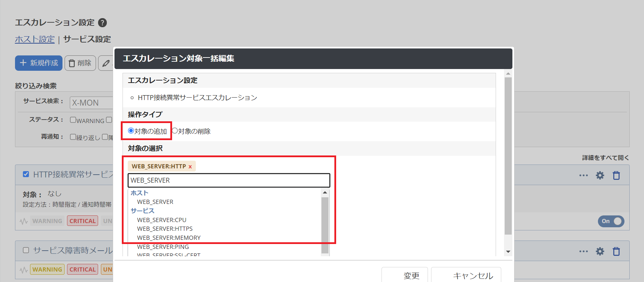Click the help question mark icon
644x282 pixels.
tap(102, 23)
